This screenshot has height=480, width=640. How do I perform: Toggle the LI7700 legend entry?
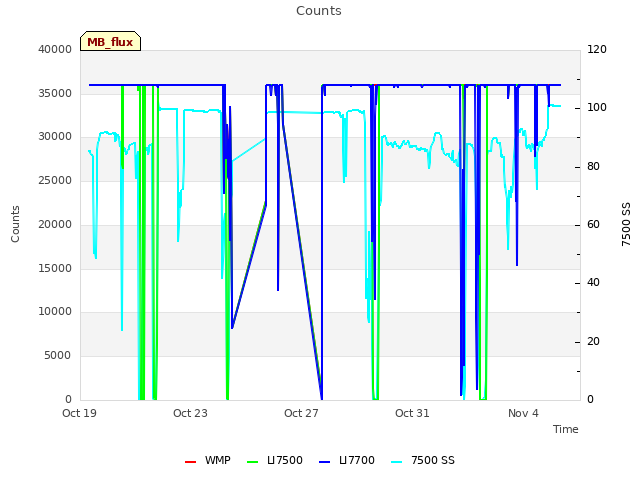point(347,460)
